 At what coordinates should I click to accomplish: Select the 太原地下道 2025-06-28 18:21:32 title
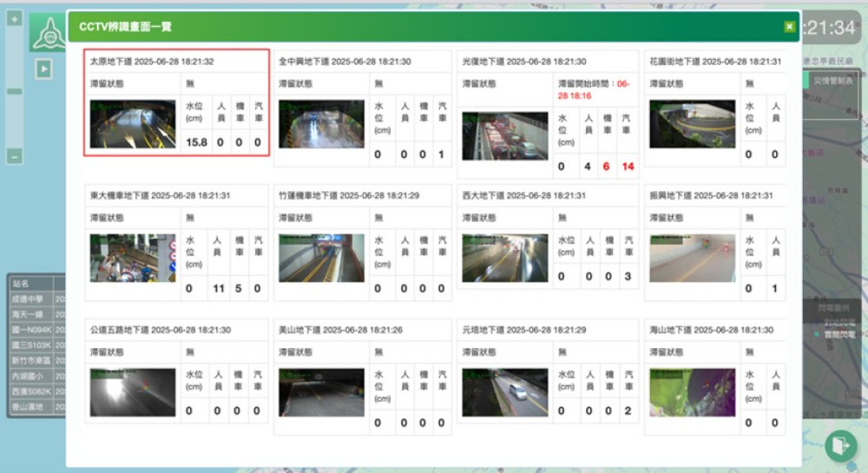click(x=152, y=62)
